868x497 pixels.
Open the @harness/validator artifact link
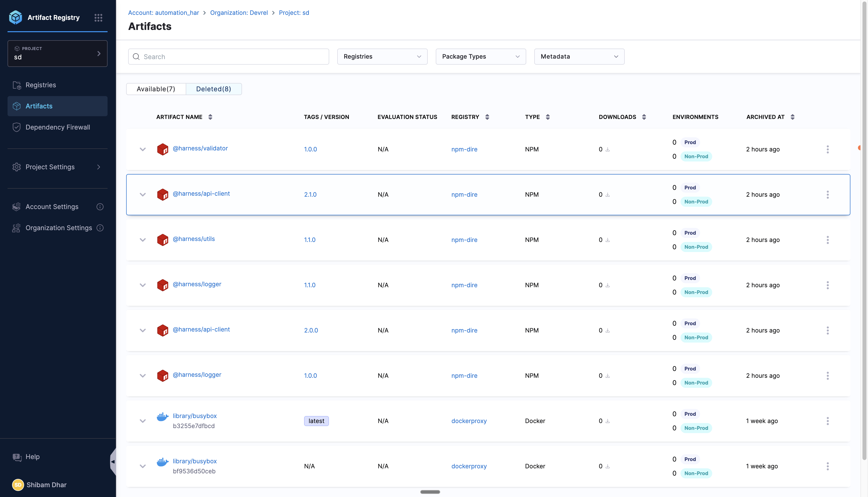click(201, 148)
